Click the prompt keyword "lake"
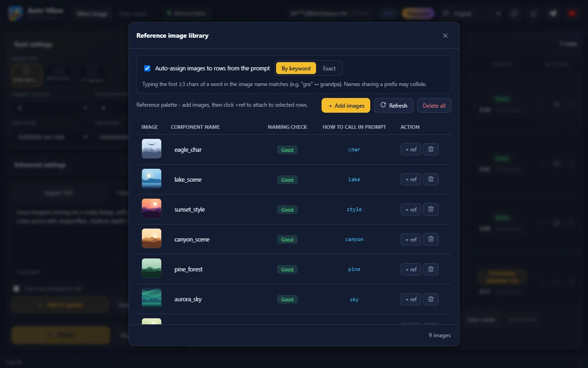Screen dimensions: 588x368 [354, 179]
